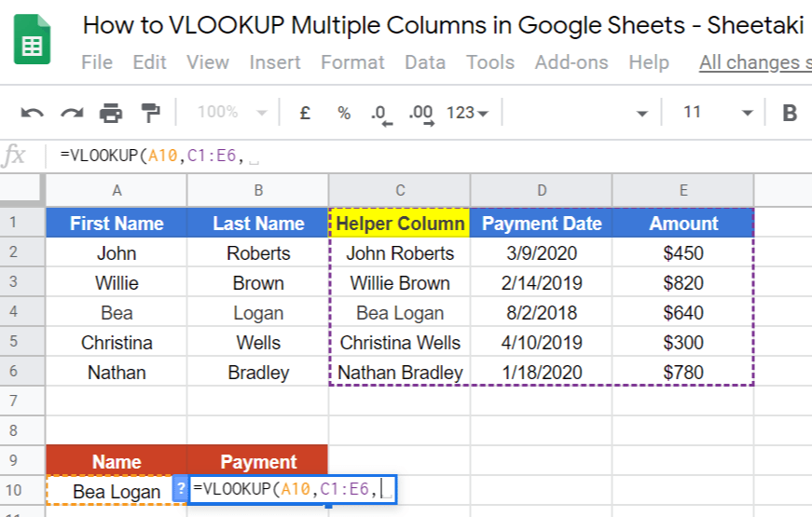This screenshot has height=517, width=812.
Task: Click the 1/18/2020 date cell
Action: (x=541, y=372)
